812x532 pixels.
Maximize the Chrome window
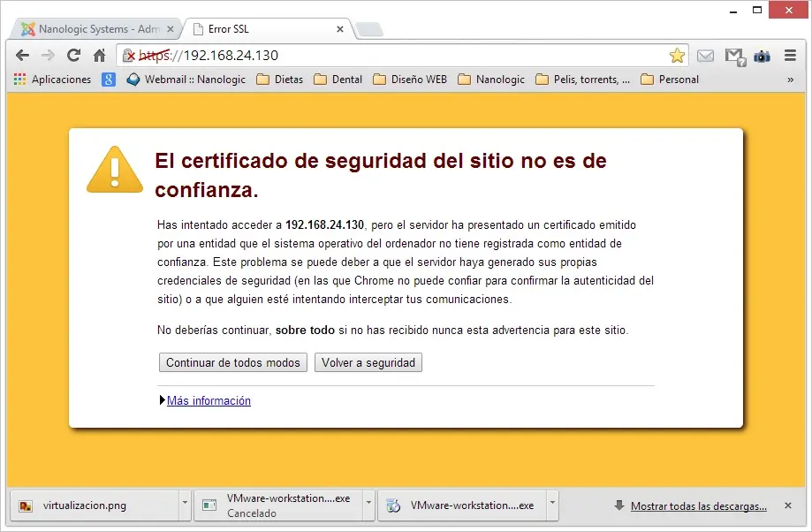pyautogui.click(x=757, y=10)
